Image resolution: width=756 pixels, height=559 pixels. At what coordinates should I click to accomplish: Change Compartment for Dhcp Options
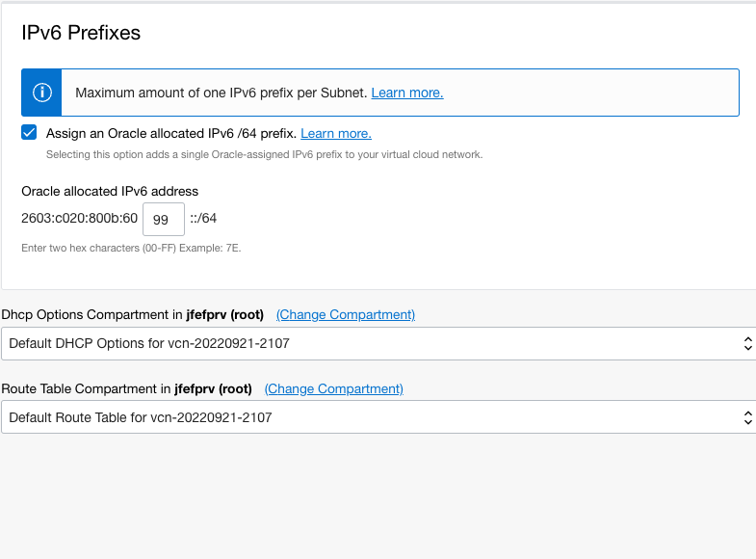point(345,315)
